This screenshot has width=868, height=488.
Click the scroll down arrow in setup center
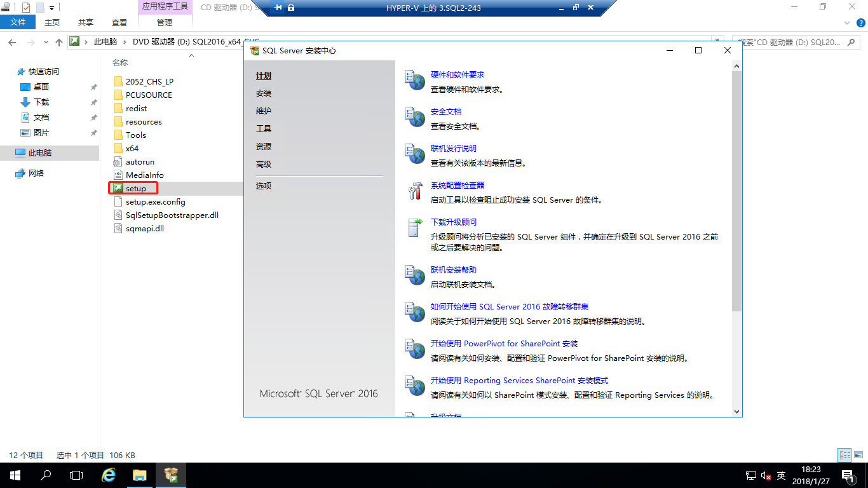[737, 411]
